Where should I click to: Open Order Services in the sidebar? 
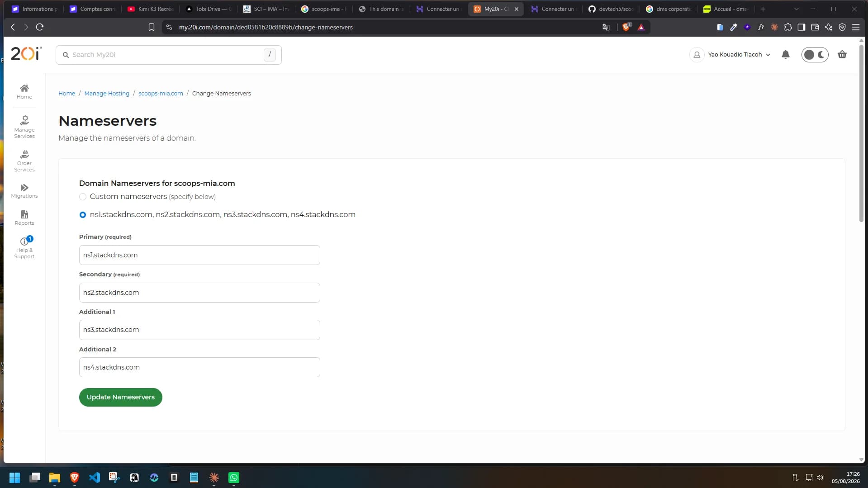coord(24,161)
